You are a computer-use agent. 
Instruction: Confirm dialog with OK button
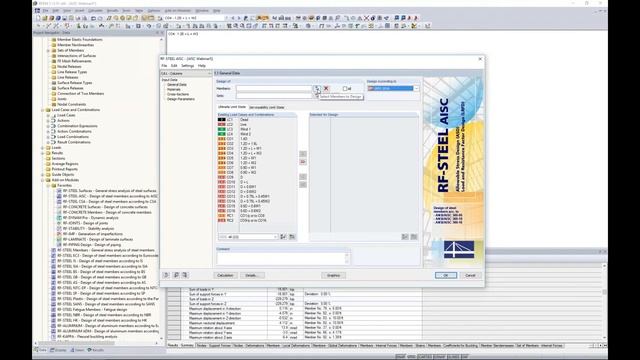click(x=446, y=276)
